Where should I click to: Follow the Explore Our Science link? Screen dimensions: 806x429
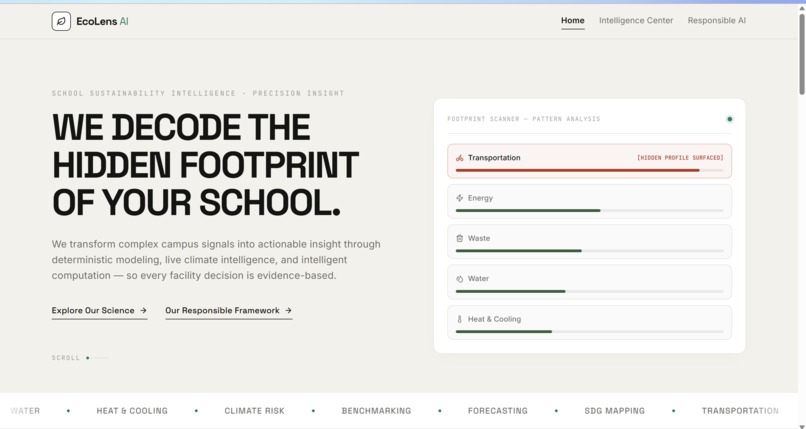pyautogui.click(x=99, y=310)
